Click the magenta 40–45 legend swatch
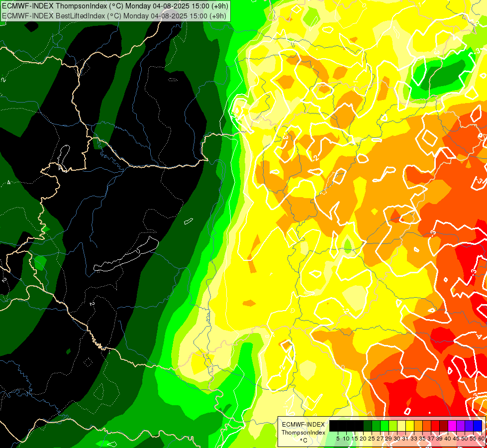 (x=452, y=426)
